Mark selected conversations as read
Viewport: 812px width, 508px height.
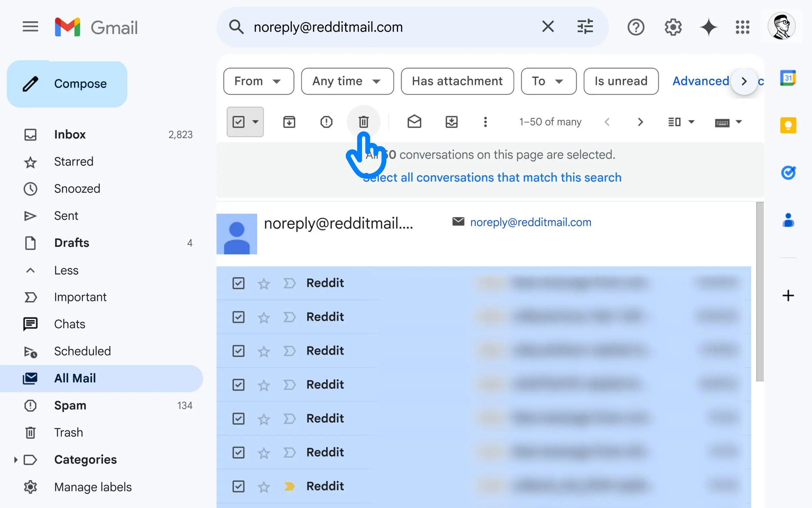pos(414,122)
